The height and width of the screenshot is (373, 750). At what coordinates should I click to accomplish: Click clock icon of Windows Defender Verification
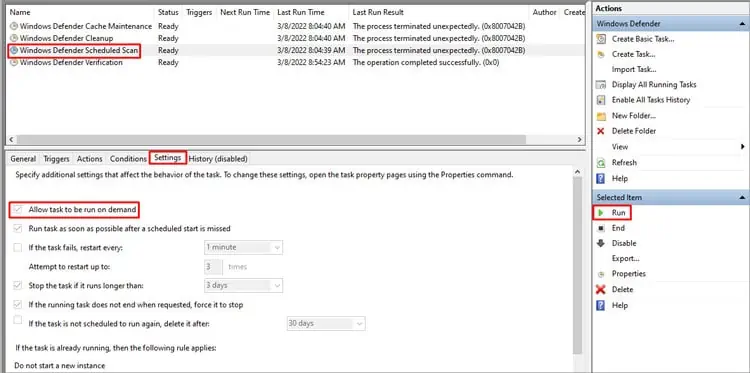(14, 62)
